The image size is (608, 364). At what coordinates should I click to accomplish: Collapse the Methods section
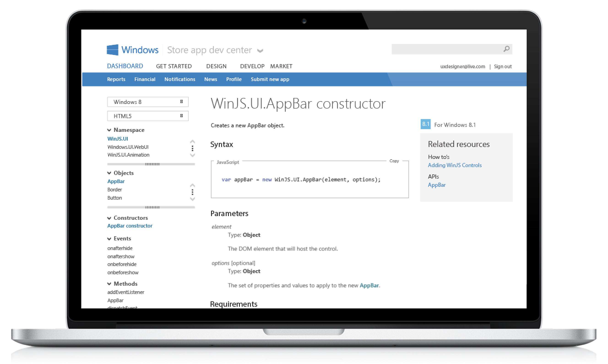(x=109, y=284)
